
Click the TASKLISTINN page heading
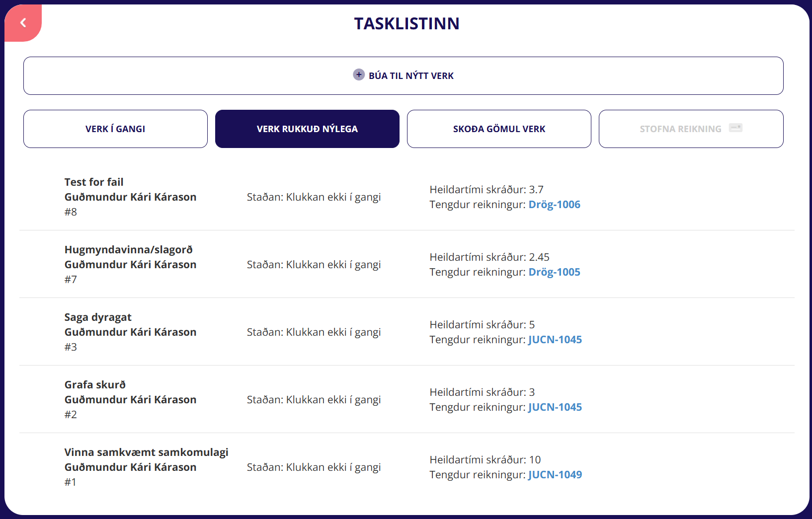coord(406,24)
